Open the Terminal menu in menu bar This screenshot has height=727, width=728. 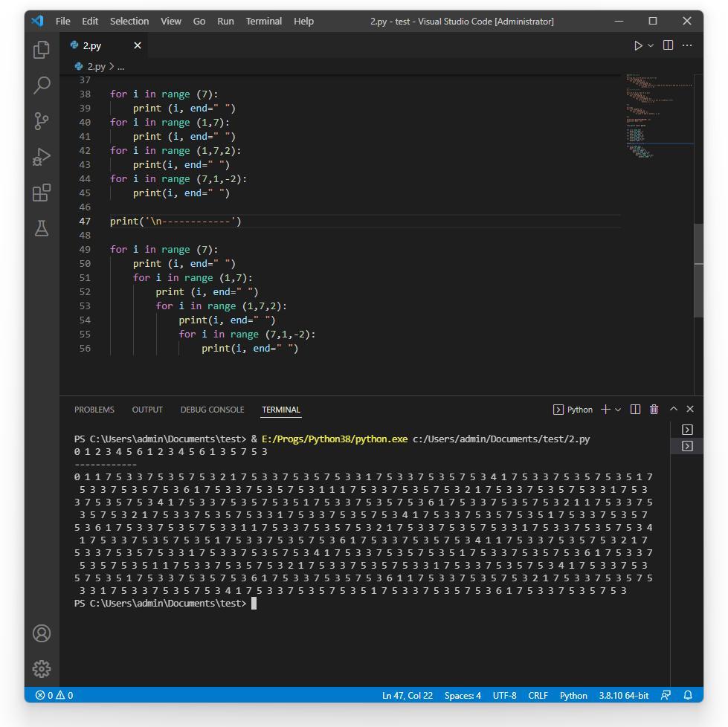tap(263, 21)
